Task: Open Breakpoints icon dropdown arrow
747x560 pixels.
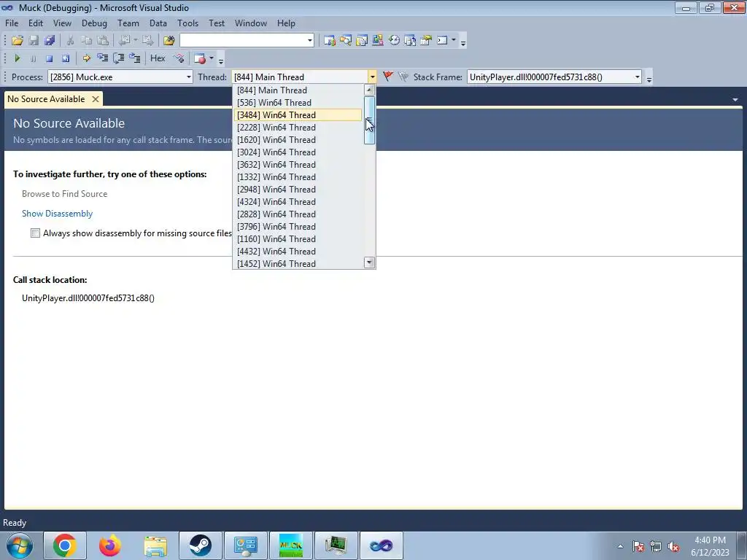Action: click(x=212, y=58)
